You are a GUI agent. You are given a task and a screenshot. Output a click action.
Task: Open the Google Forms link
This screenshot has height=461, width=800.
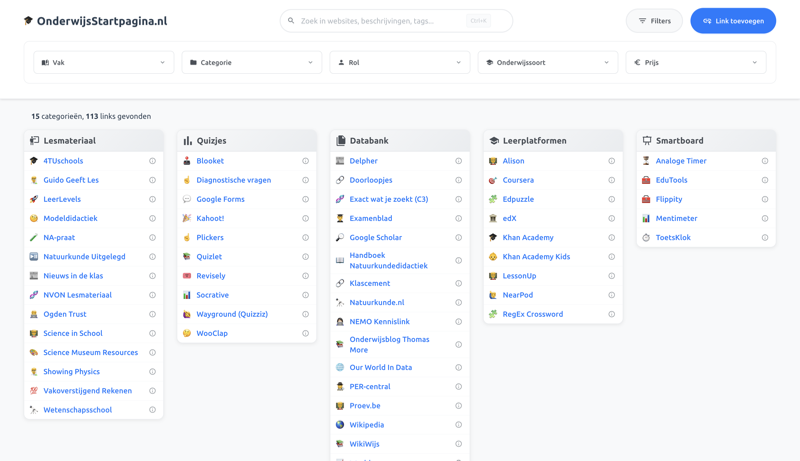(220, 199)
